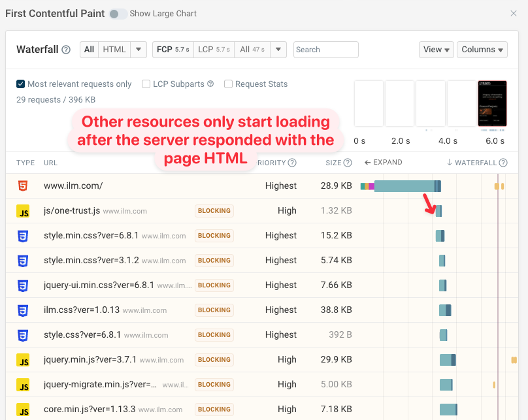The image size is (528, 420).
Task: Select the JS file icon beside one-trust.js
Action: tap(22, 210)
